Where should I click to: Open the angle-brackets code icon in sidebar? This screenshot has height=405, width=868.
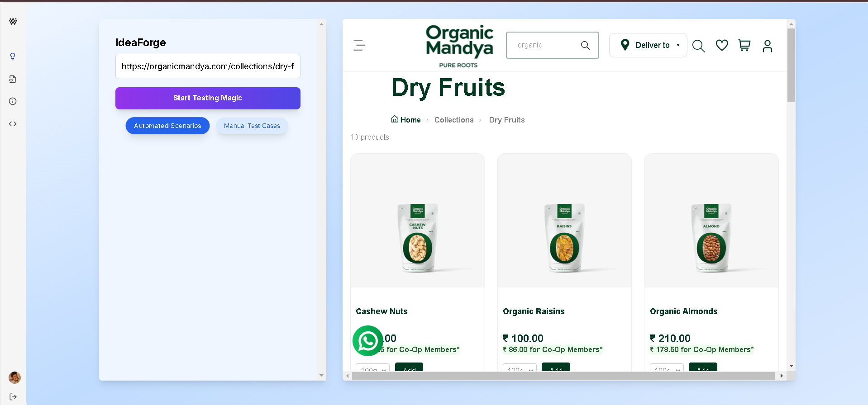[x=13, y=124]
